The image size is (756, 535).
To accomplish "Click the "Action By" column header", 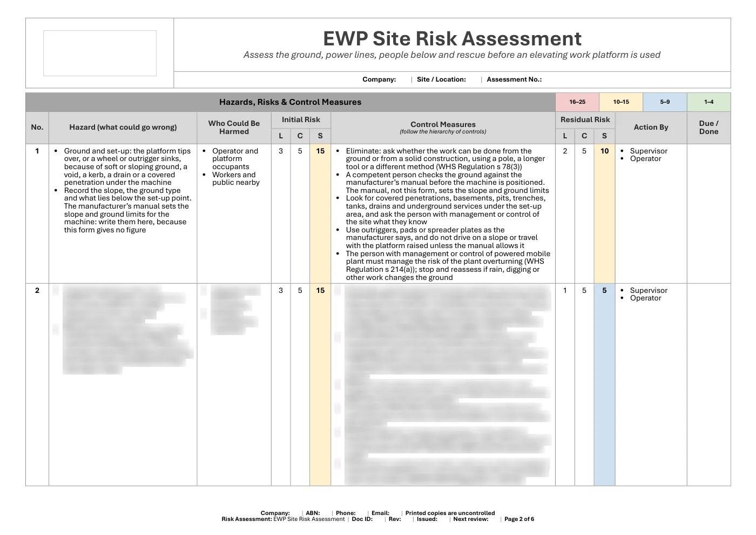I will click(651, 128).
